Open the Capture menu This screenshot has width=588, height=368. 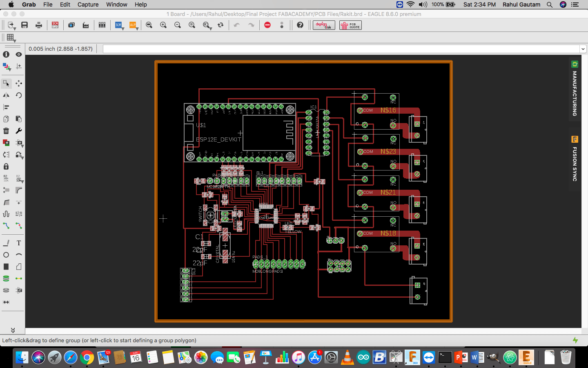[x=88, y=4]
